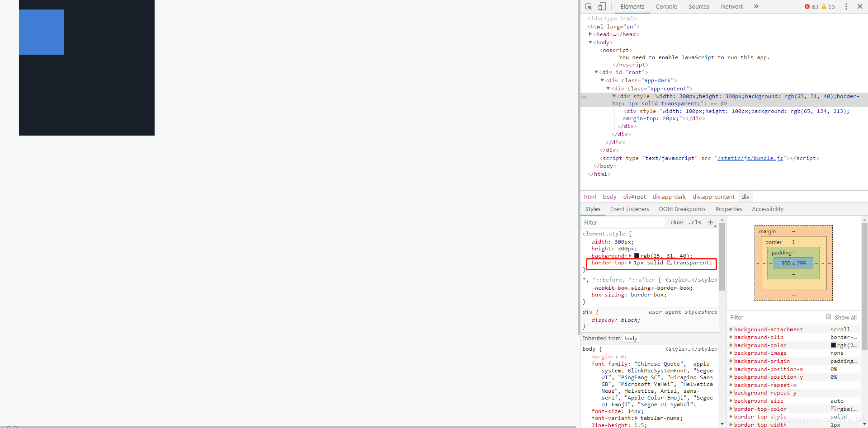Screen dimensions: 868x428
Task: Expand computed background-color property
Action: click(731, 345)
